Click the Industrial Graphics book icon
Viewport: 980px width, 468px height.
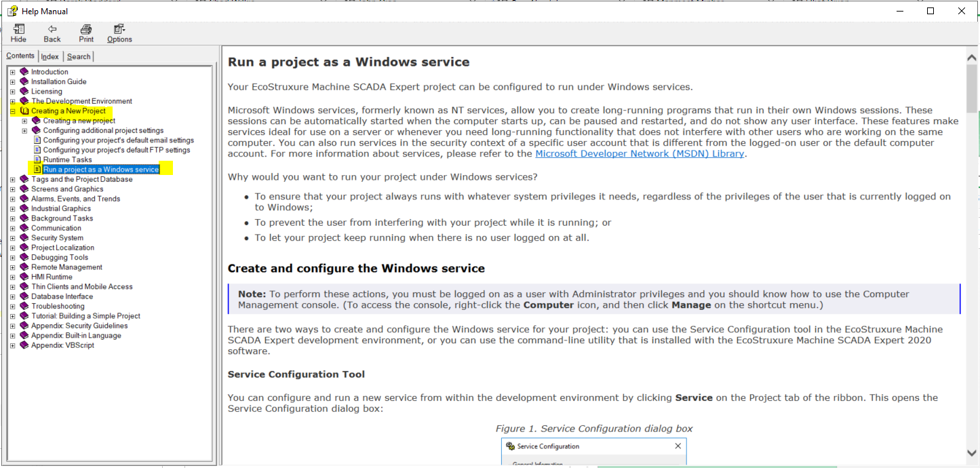[x=24, y=209]
